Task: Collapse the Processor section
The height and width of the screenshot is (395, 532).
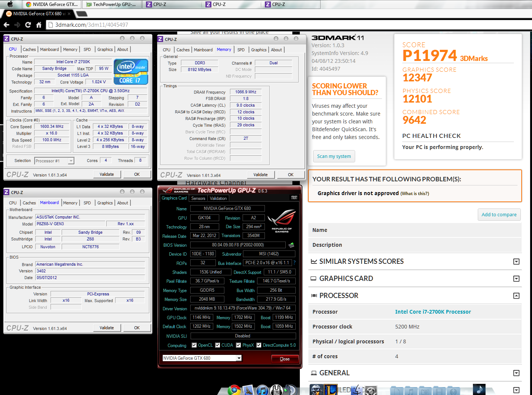Action: coord(516,296)
